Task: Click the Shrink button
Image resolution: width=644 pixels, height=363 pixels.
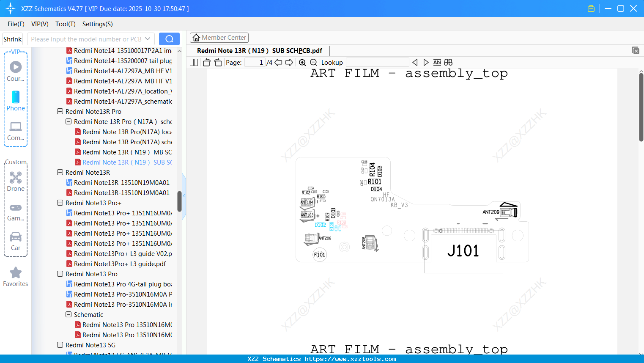Action: pos(13,39)
